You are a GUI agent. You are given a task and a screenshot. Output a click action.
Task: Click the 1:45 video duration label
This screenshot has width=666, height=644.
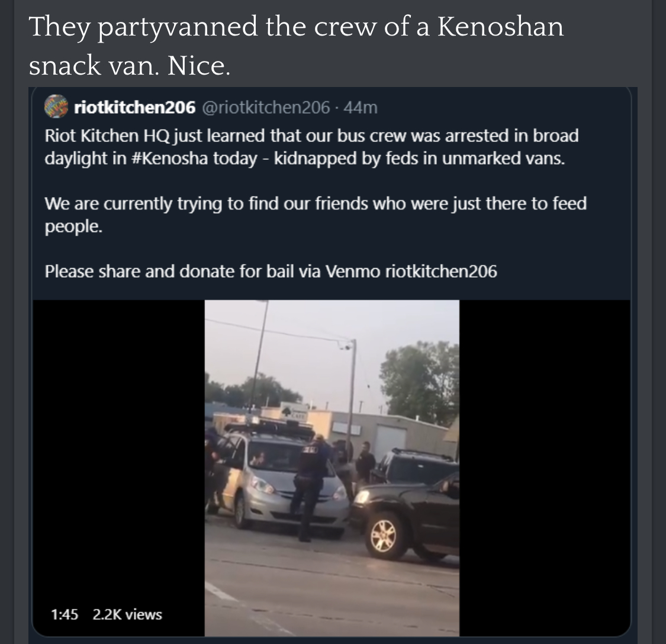[x=64, y=614]
